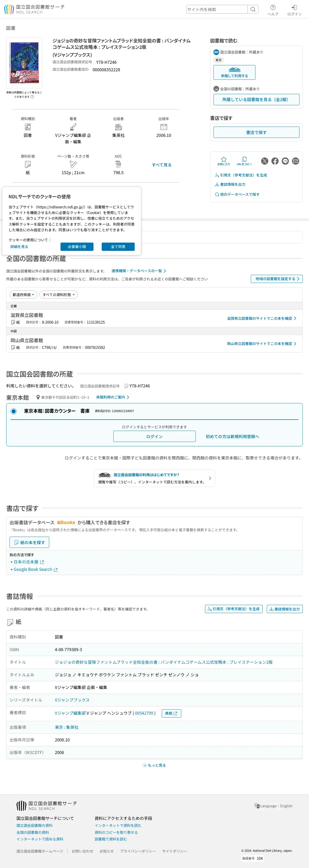309x868 pixels.
Task: Click 地域の図書館を設定する button
Action: pos(277,279)
